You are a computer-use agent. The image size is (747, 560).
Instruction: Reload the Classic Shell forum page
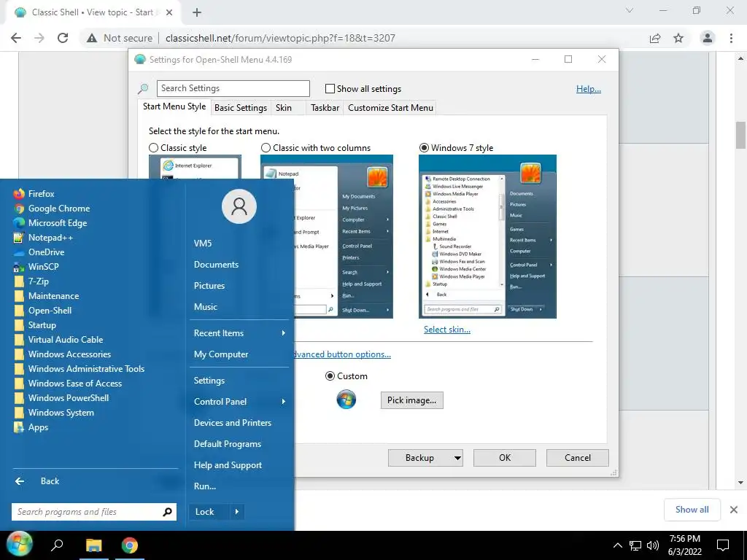click(63, 38)
